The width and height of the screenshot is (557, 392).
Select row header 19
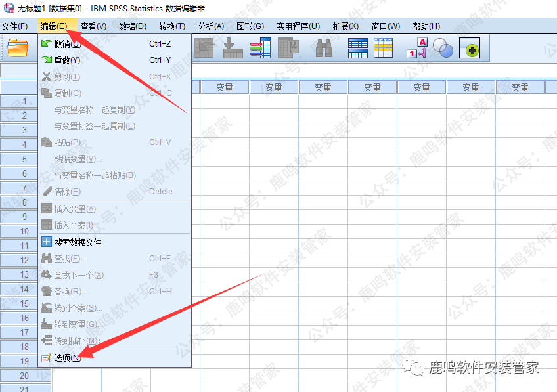pyautogui.click(x=19, y=361)
